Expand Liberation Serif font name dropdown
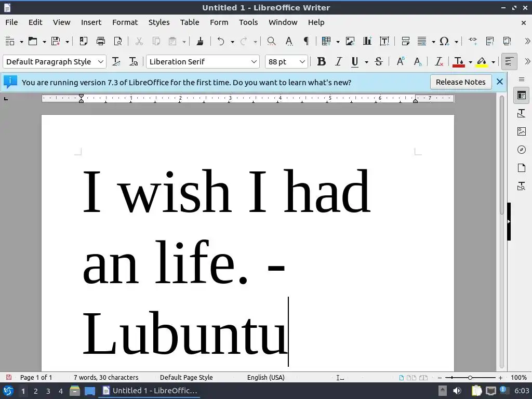This screenshot has height=399, width=532. click(254, 62)
